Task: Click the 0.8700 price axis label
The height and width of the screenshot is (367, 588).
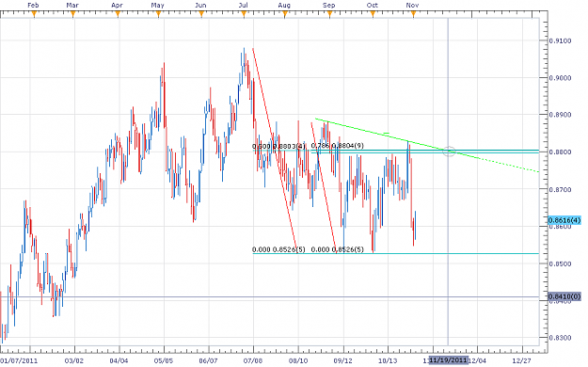Action: click(x=560, y=190)
